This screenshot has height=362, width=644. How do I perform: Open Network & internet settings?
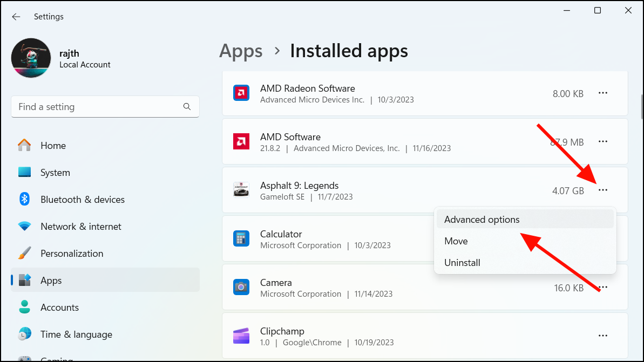pyautogui.click(x=79, y=226)
